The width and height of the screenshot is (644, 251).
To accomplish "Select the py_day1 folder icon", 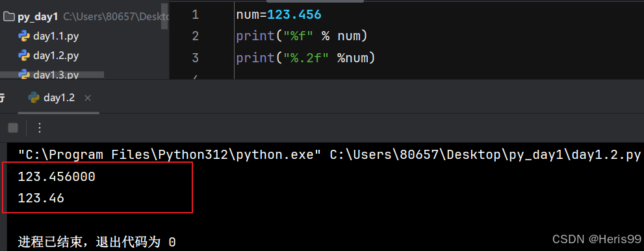I will point(8,17).
